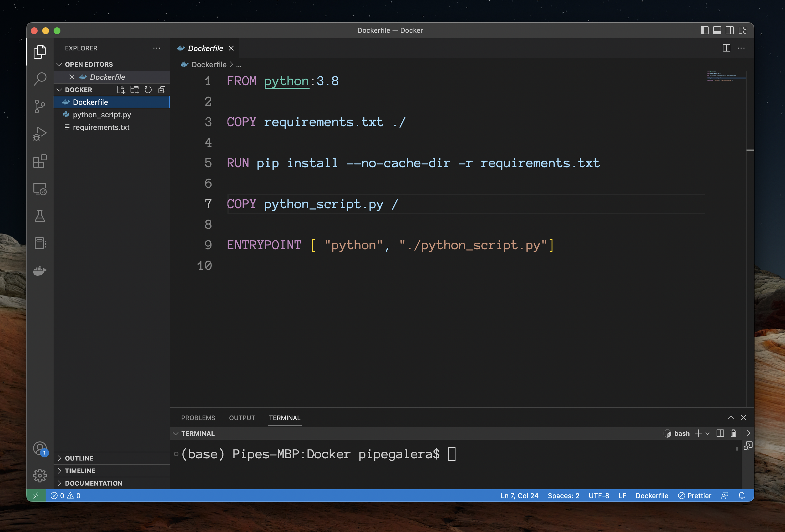
Task: Select the TERMINAL panel tab
Action: pyautogui.click(x=285, y=418)
